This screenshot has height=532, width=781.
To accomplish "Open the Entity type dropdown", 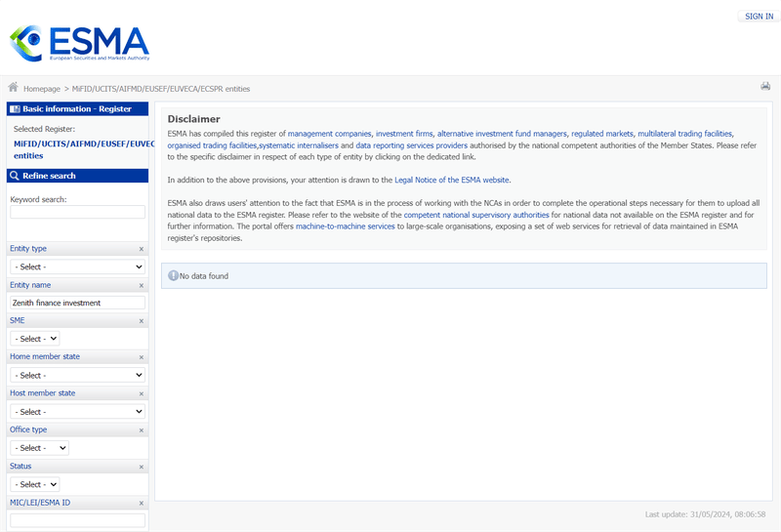I will point(78,267).
